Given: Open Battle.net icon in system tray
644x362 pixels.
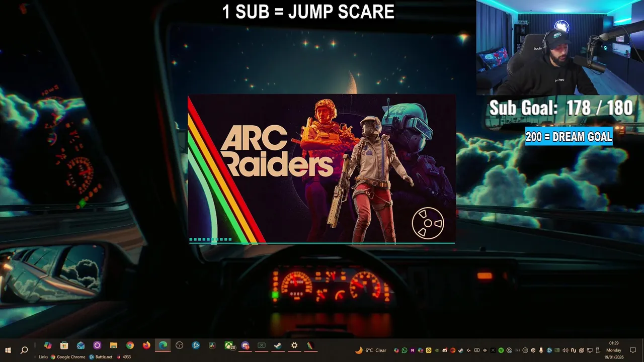Looking at the screenshot, I should click(x=549, y=350).
